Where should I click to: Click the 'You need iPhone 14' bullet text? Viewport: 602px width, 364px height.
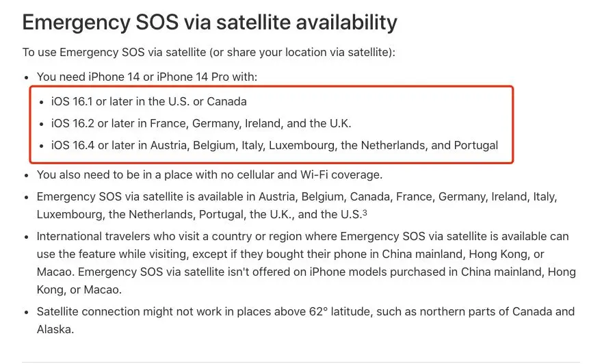(147, 77)
